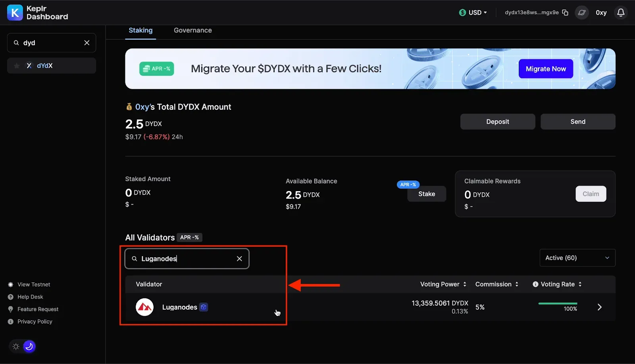The image size is (635, 364).
Task: Click the dollar icon beside USD
Action: [462, 13]
